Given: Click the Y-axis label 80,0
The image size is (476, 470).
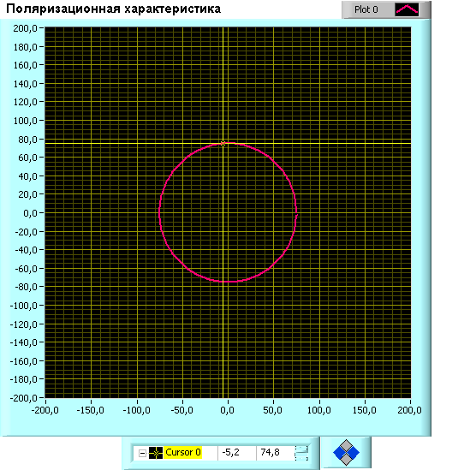Looking at the screenshot, I should tap(27, 140).
